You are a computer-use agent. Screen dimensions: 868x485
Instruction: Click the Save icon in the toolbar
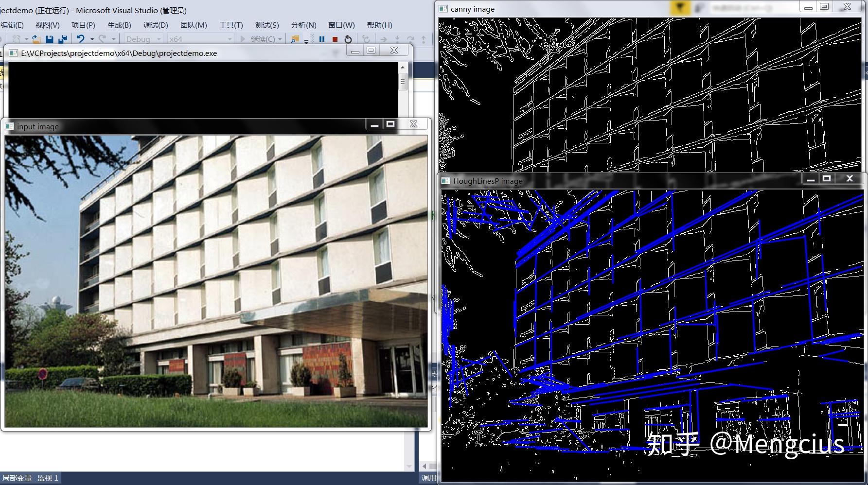pos(49,39)
